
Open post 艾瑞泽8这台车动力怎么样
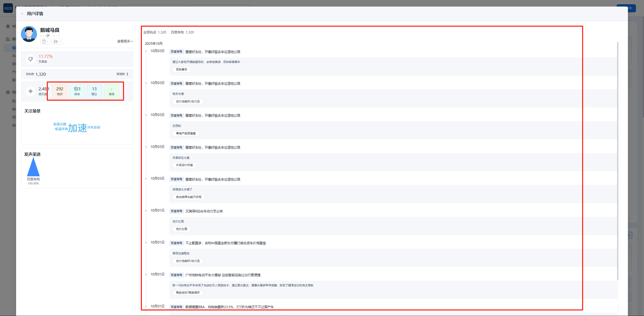(x=204, y=211)
